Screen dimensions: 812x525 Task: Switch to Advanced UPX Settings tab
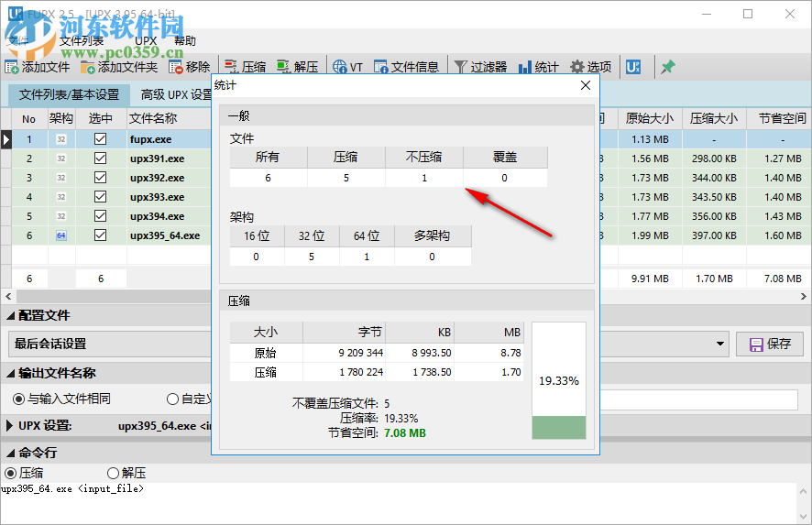pos(176,94)
